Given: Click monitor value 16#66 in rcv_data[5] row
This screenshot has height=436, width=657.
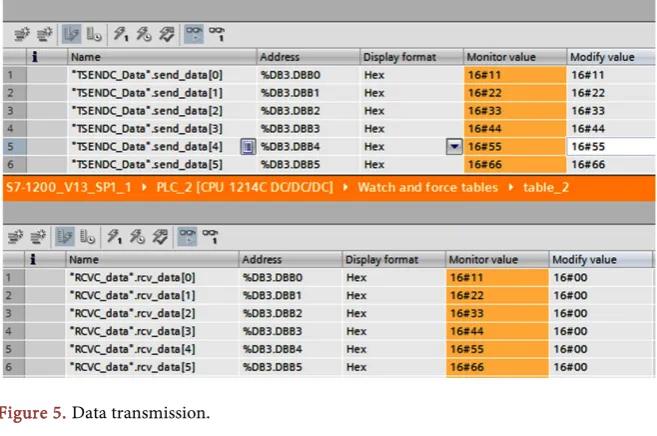Looking at the screenshot, I should click(497, 367).
